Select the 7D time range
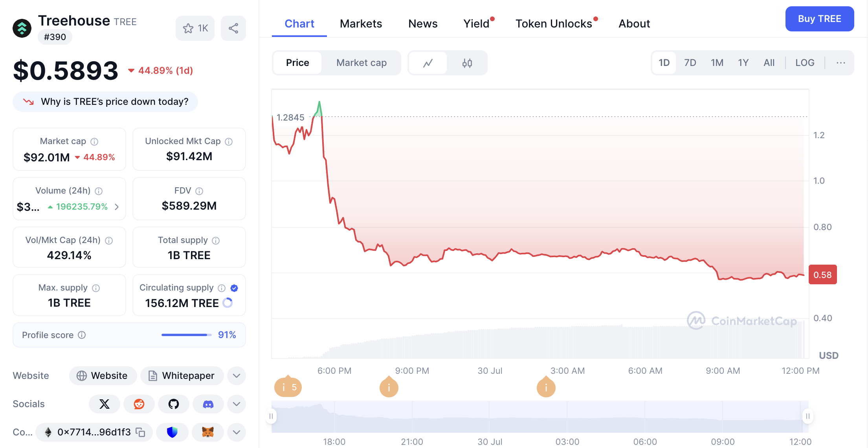This screenshot has height=448, width=868. pyautogui.click(x=690, y=63)
